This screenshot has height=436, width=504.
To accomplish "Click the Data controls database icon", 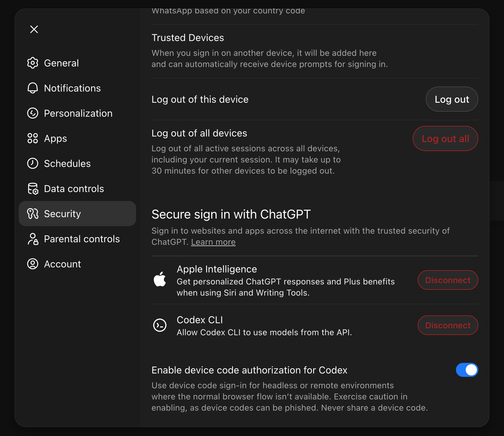I will (x=33, y=188).
